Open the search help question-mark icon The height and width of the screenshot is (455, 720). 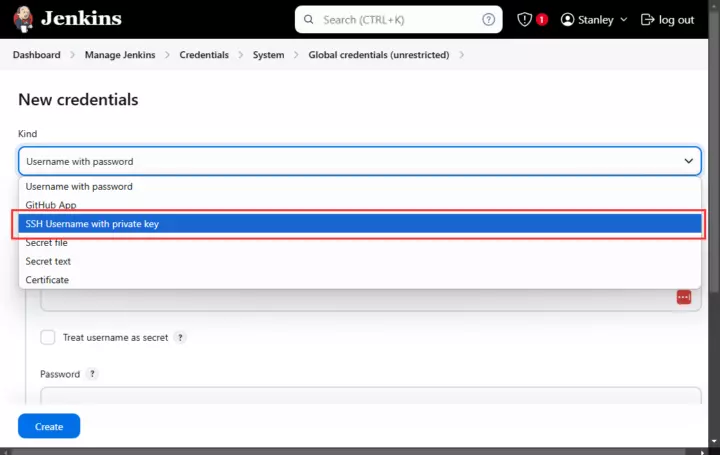(489, 19)
